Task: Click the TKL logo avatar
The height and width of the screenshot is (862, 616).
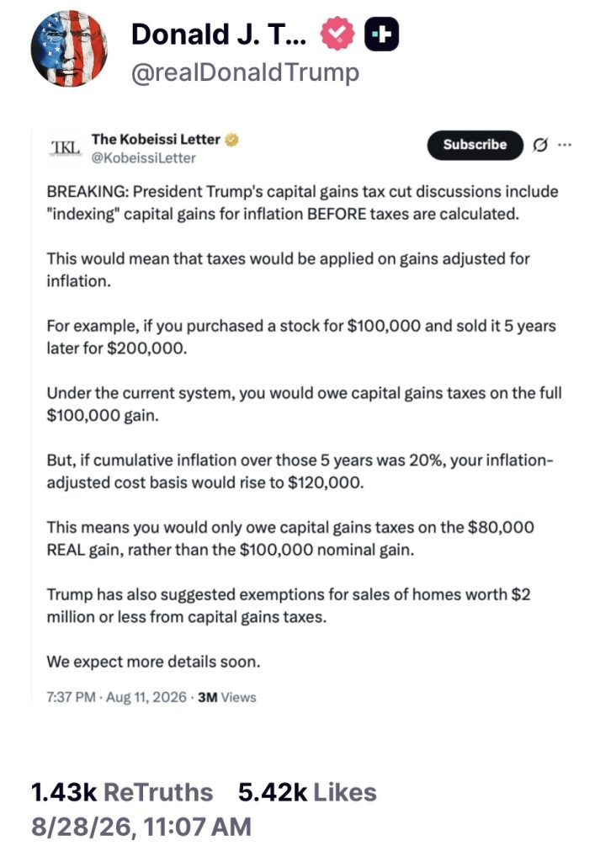Action: tap(66, 148)
